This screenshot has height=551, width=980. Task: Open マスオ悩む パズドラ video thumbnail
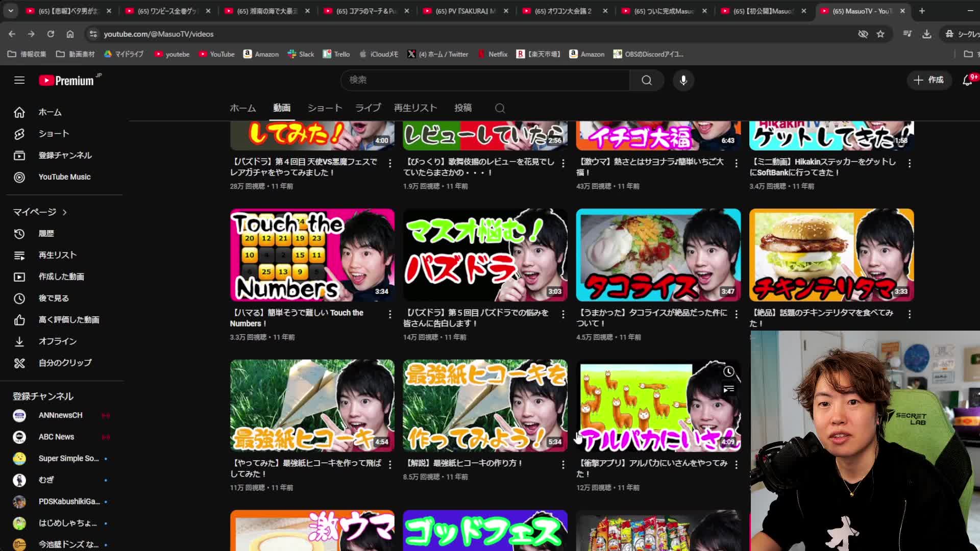[x=485, y=255]
